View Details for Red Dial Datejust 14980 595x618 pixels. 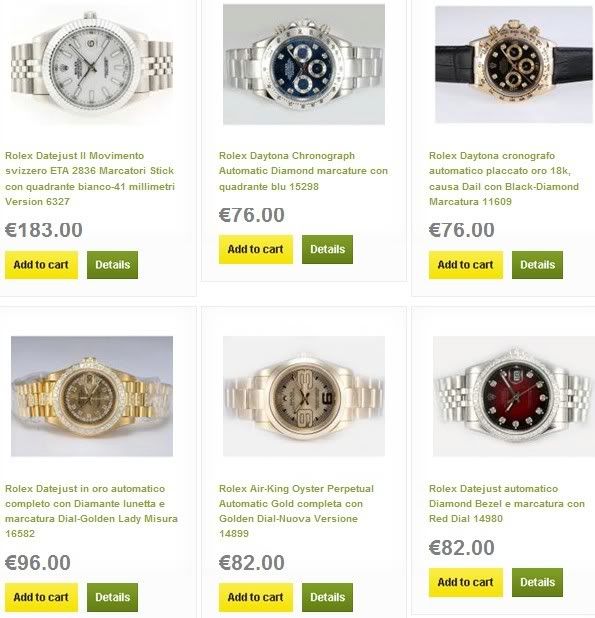point(537,582)
